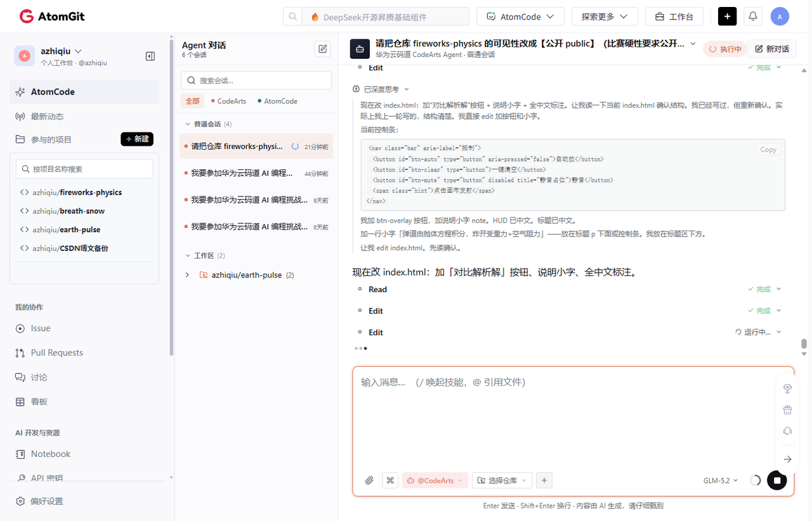Open AtomCode in the left sidebar

tap(84, 92)
